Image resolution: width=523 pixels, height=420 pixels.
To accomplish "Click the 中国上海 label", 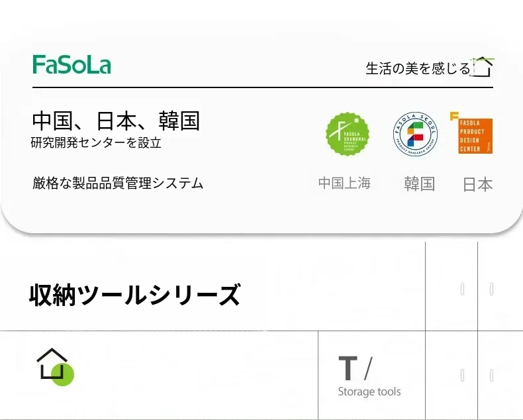I will [344, 184].
